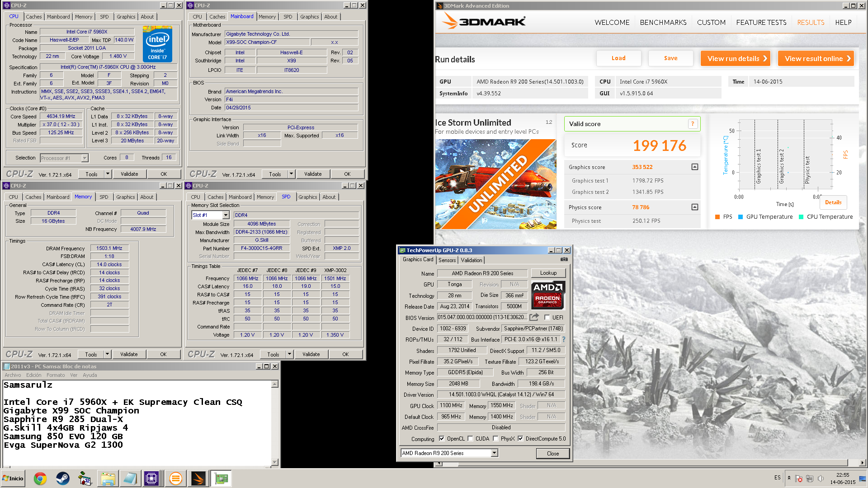Click the 3DMark logo in the header
Viewport: 868px width, 488px height.
point(484,21)
